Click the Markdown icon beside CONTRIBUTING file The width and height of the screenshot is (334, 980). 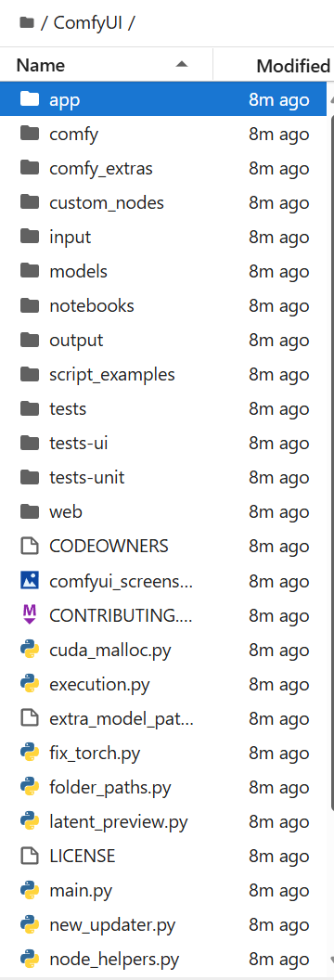click(30, 615)
